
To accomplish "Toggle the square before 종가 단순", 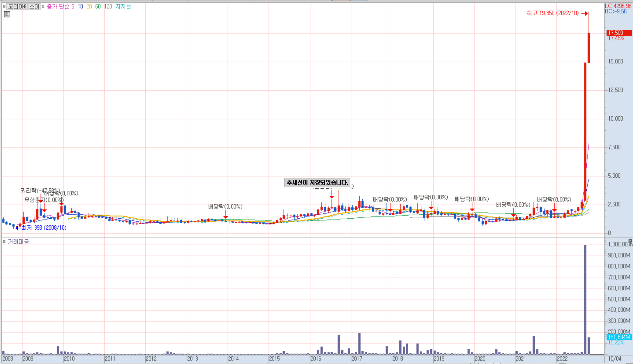I will [43, 7].
